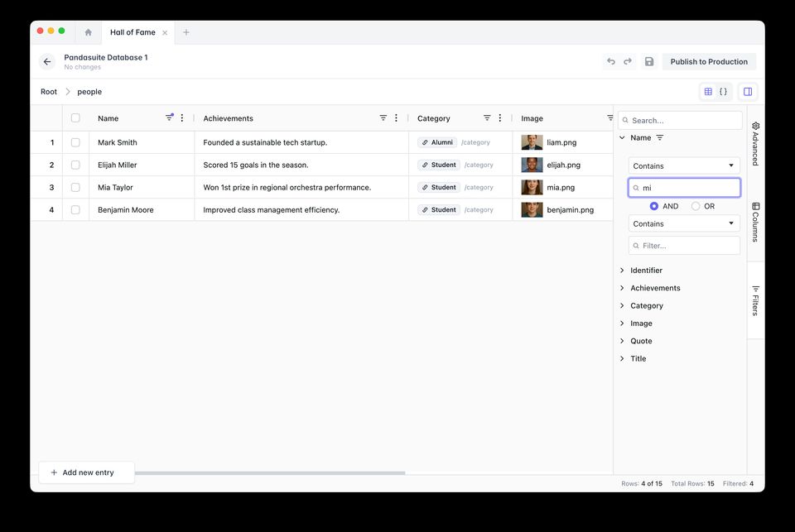Collapse the Name filter section
The image size is (795, 532).
(x=622, y=138)
